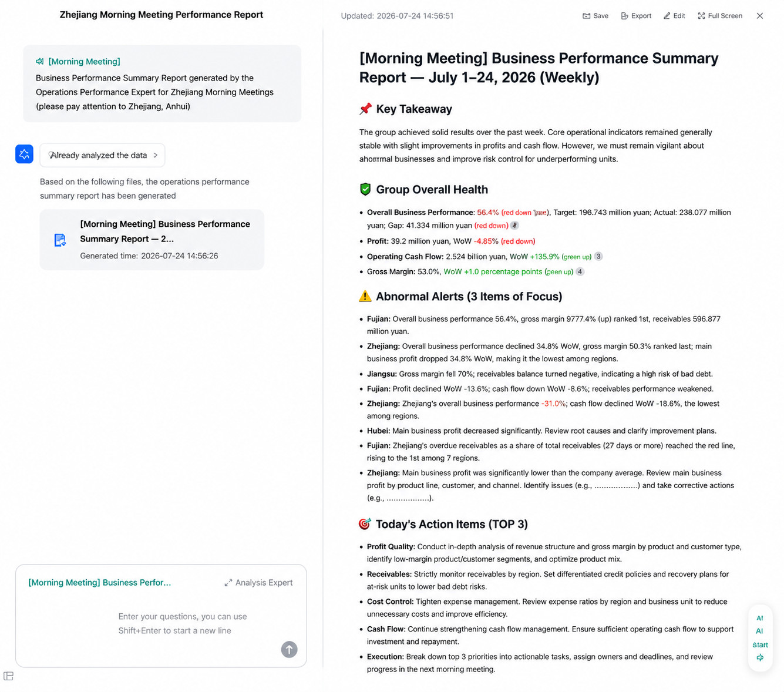Close the report preview panel
Screen dimensions: 784x692
[x=760, y=16]
